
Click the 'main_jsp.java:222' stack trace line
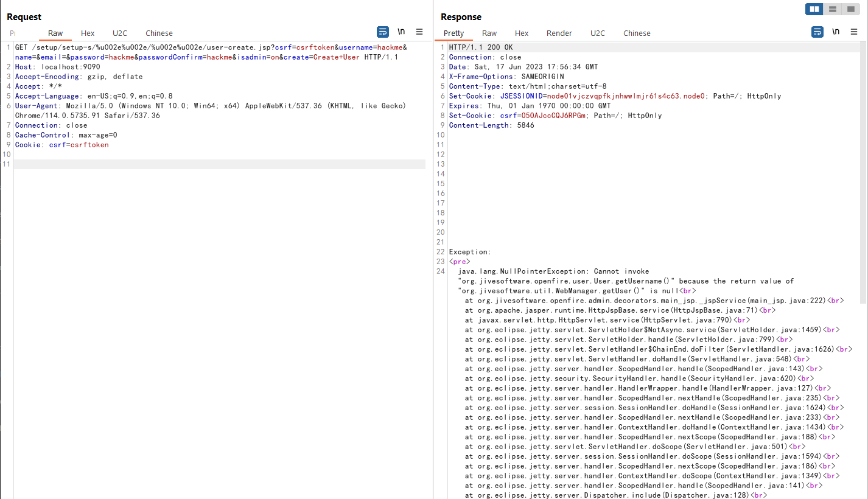click(654, 301)
